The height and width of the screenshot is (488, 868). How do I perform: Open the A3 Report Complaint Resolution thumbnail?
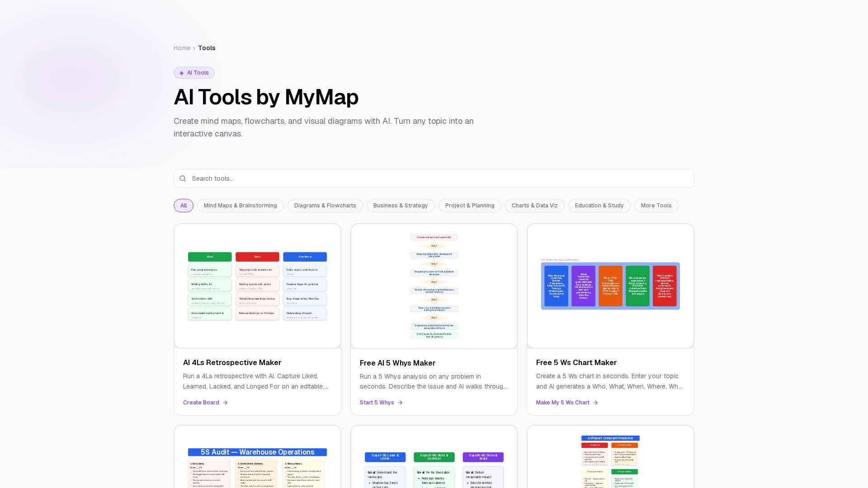[x=610, y=457]
